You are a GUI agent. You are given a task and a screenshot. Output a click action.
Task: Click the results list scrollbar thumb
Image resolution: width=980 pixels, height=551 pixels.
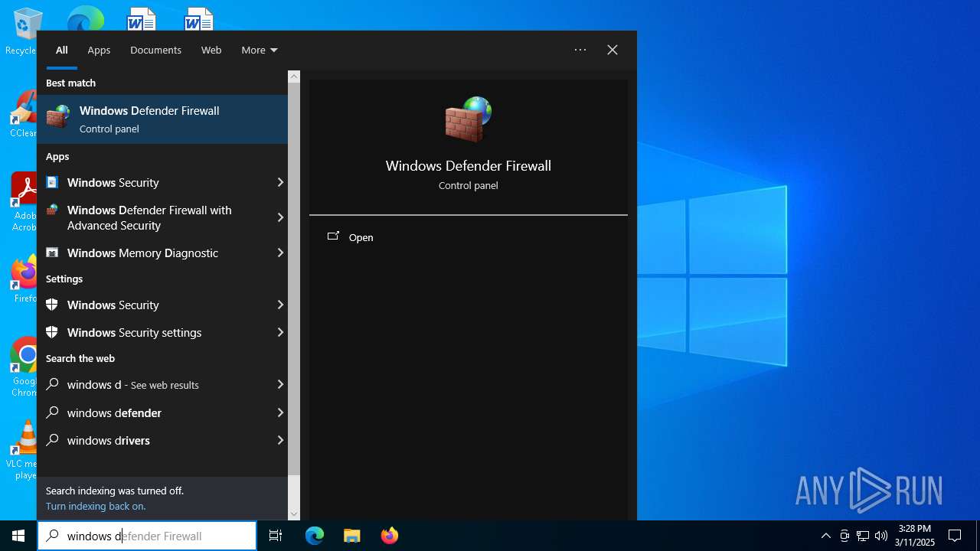[x=294, y=279]
